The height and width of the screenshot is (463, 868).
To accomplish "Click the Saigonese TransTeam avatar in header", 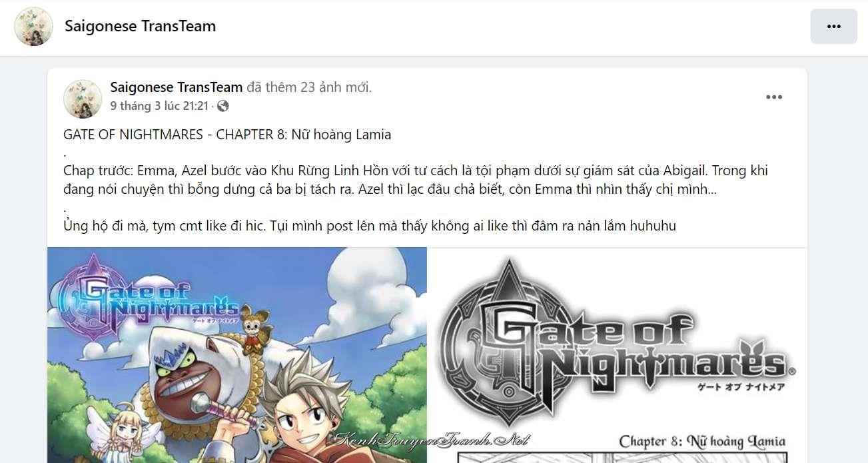I will 33,27.
